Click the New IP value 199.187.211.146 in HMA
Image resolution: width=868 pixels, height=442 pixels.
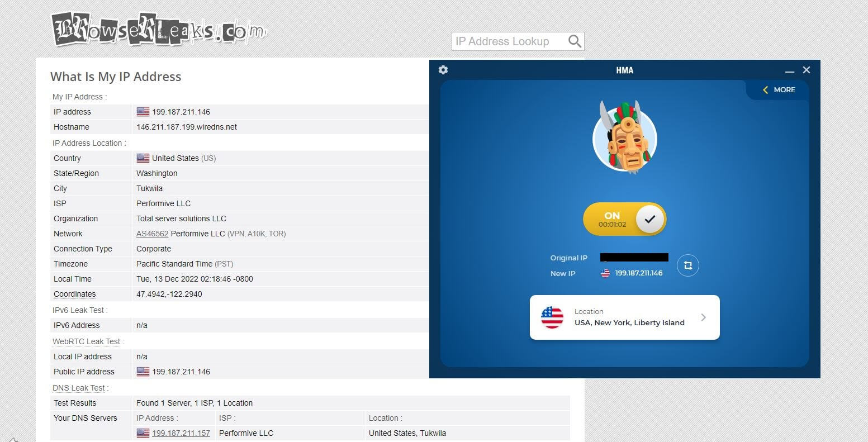coord(639,273)
